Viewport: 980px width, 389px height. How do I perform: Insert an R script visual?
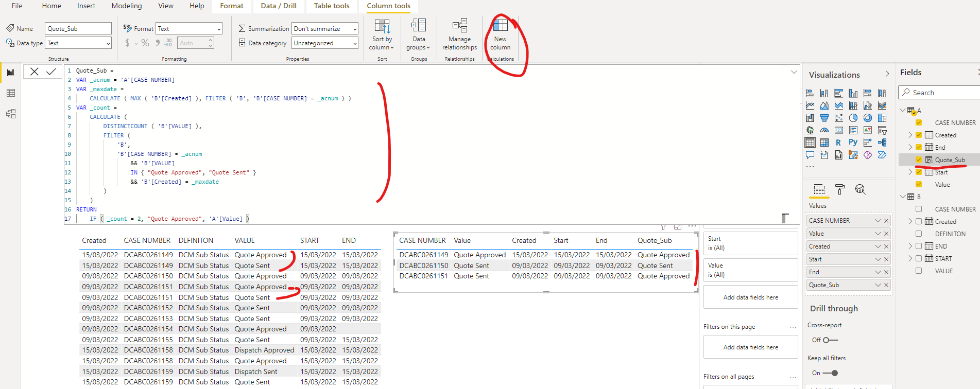839,143
